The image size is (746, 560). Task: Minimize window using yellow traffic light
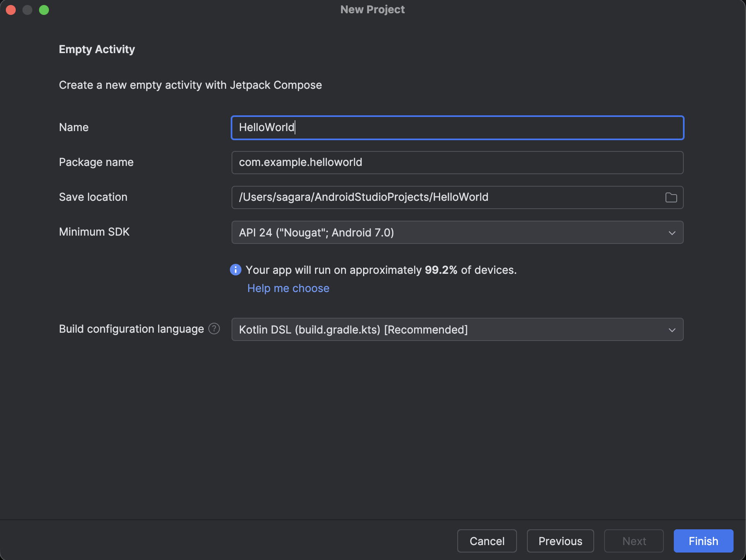pos(27,10)
